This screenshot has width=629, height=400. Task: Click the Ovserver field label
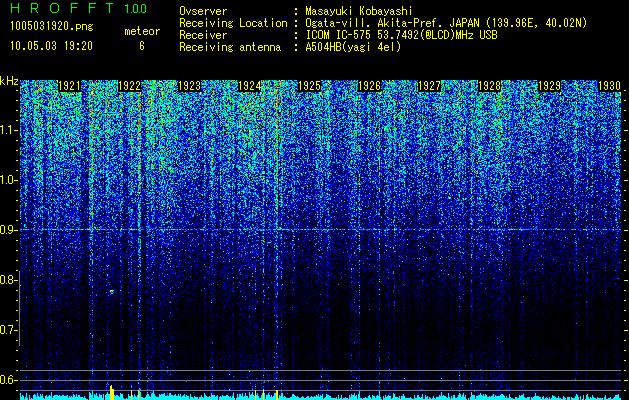203,11
